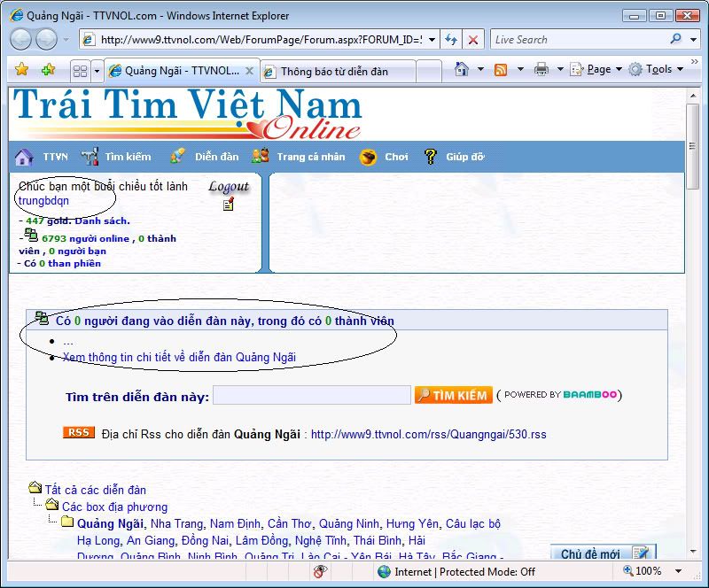The height and width of the screenshot is (588, 709).
Task: Click the 6793 người online link
Action: pos(85,238)
